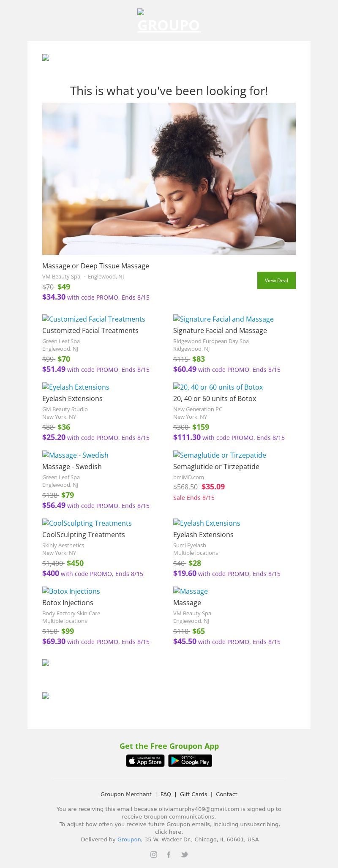Select the Contact footer link
Viewport: 338px width, 868px height.
[x=226, y=794]
